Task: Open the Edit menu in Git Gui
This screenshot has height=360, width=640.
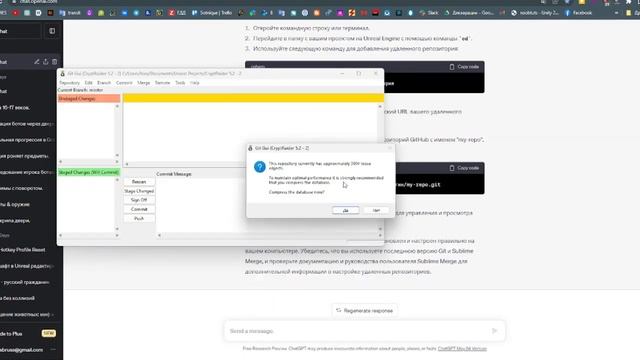Action: click(89, 83)
